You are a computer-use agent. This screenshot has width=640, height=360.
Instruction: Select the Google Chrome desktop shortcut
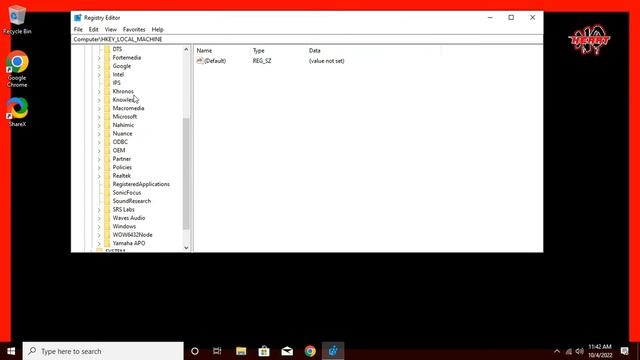point(17,69)
